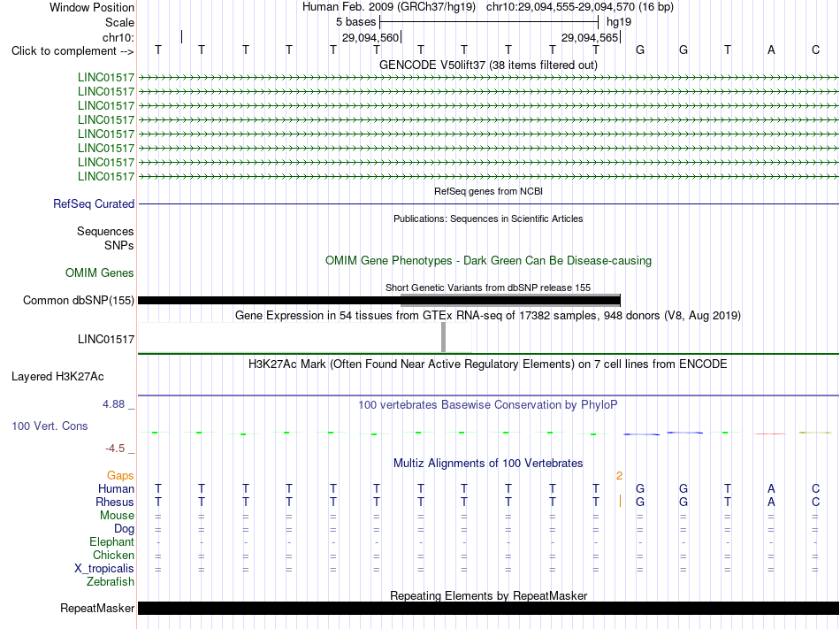Image resolution: width=840 pixels, height=629 pixels.
Task: Click LINC01517 label in the GTEx track
Action: [105, 339]
